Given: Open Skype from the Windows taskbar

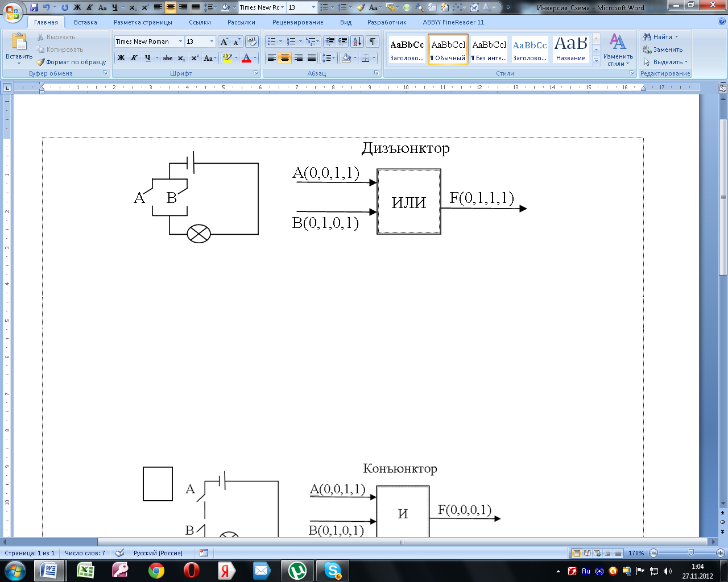Looking at the screenshot, I should [332, 570].
